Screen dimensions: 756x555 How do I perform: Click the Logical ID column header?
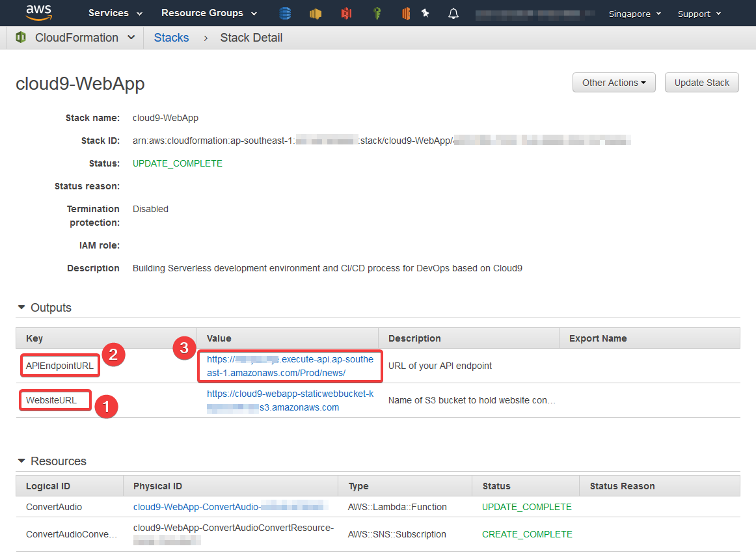tap(70, 485)
